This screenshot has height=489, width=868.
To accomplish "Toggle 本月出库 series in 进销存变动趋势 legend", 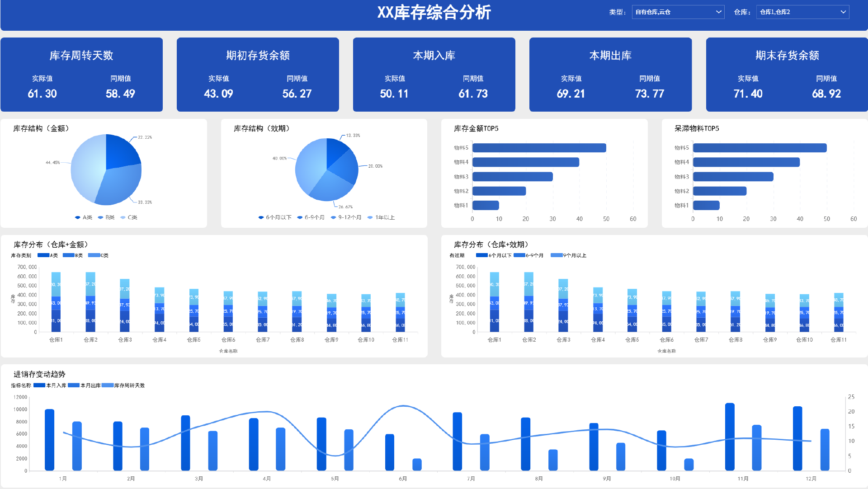I will (74, 386).
